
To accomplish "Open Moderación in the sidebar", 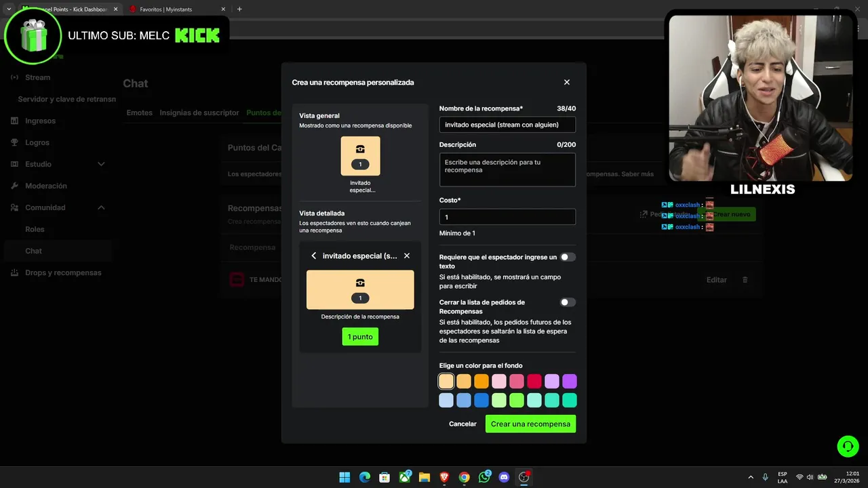I will pos(45,186).
